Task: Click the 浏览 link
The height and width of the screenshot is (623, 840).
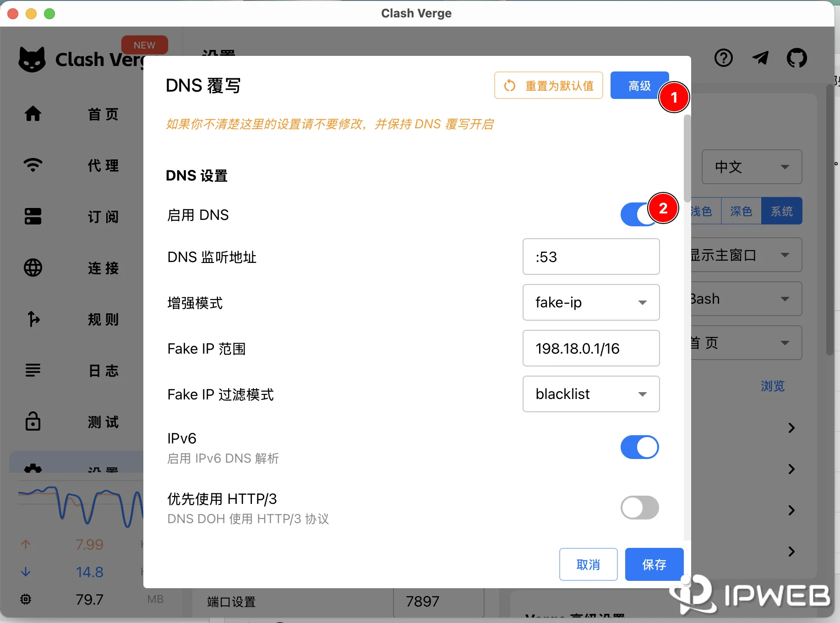Action: pyautogui.click(x=773, y=386)
